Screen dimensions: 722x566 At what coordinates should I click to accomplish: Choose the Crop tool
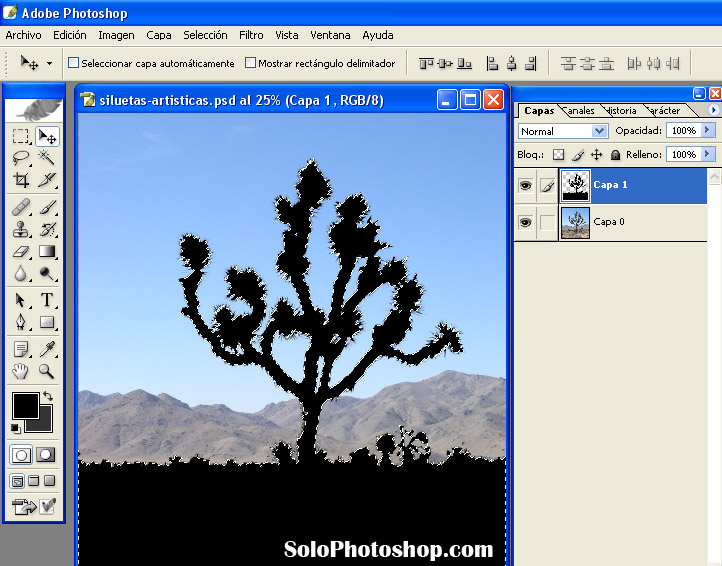[21, 181]
